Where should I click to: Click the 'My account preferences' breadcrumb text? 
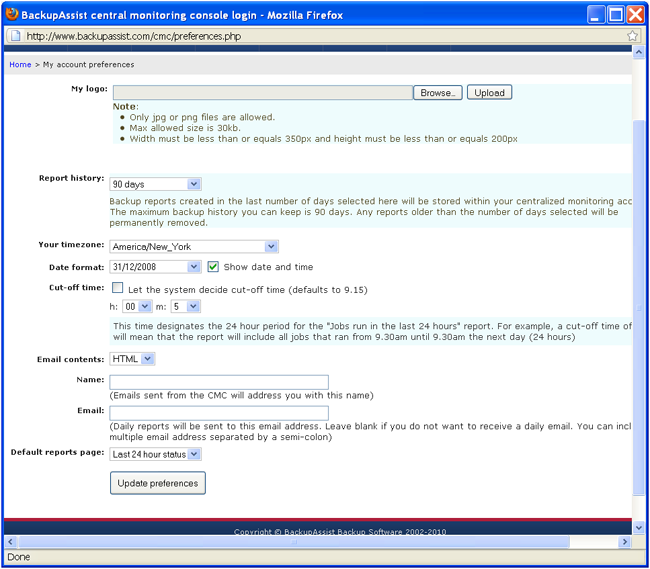click(x=89, y=65)
